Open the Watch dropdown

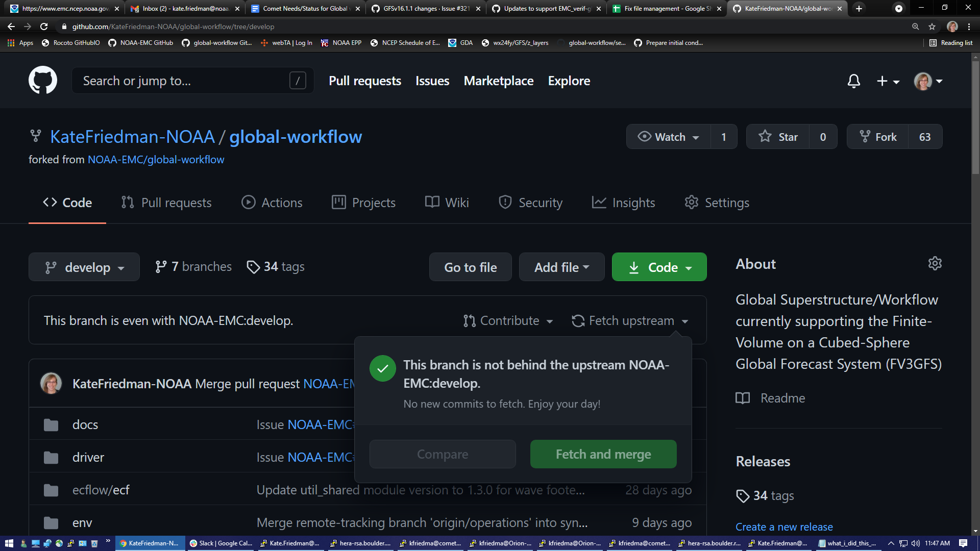point(668,137)
